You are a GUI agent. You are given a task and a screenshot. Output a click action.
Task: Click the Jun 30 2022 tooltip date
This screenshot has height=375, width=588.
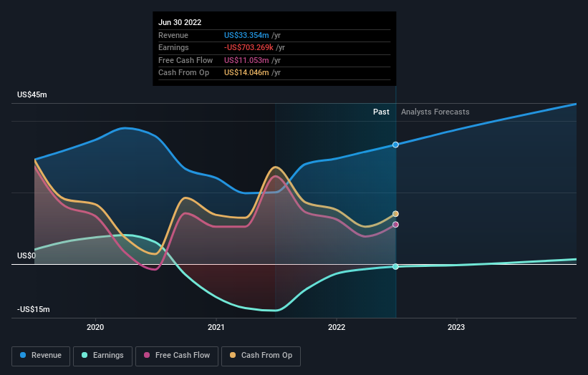tap(180, 22)
